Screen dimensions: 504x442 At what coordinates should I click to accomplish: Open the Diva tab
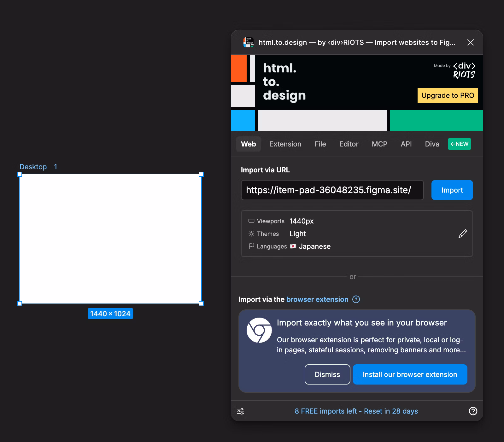coord(432,144)
